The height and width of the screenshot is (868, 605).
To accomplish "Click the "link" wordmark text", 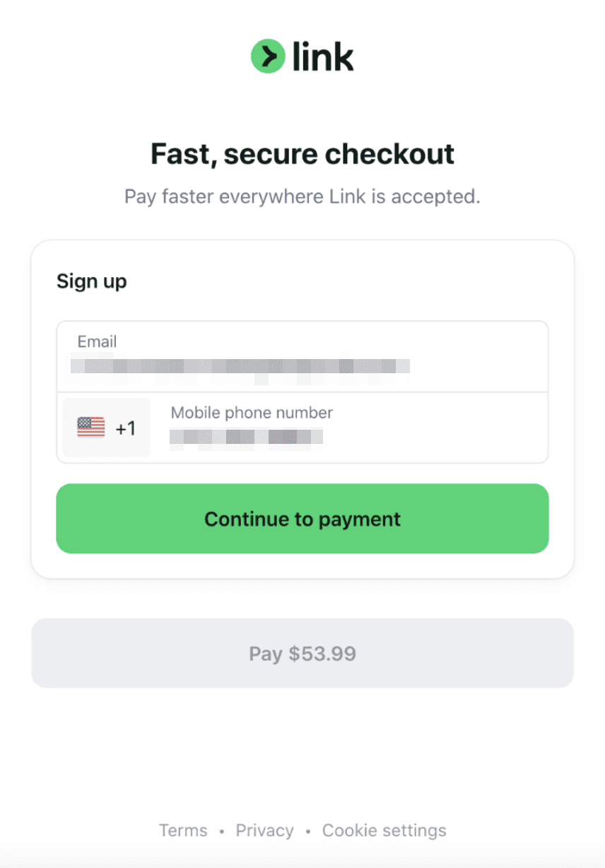I will 323,56.
